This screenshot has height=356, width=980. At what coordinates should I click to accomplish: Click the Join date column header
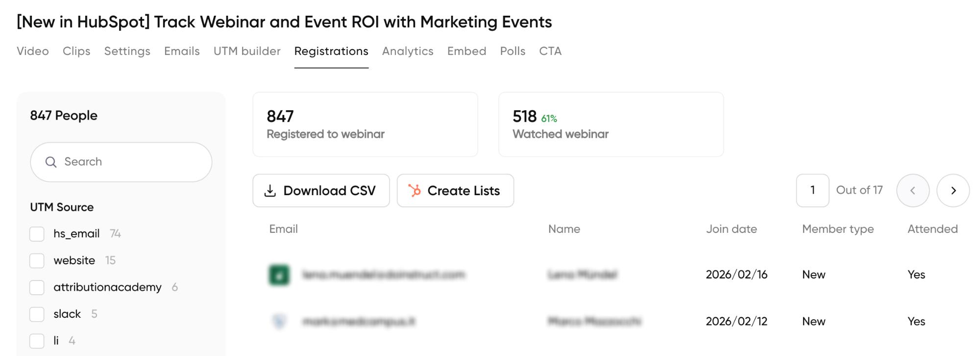pos(732,229)
